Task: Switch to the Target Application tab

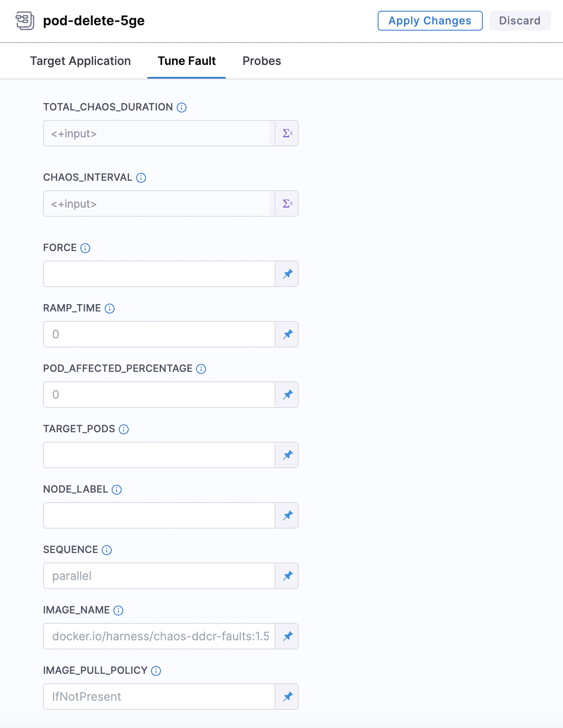Action: pyautogui.click(x=80, y=61)
